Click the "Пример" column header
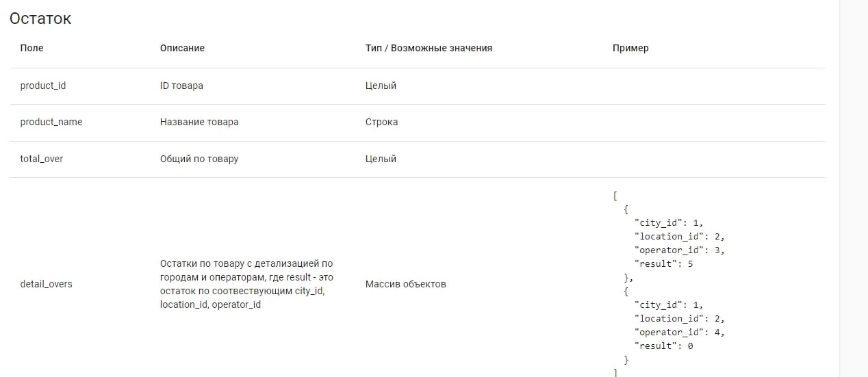This screenshot has width=868, height=377. point(630,48)
